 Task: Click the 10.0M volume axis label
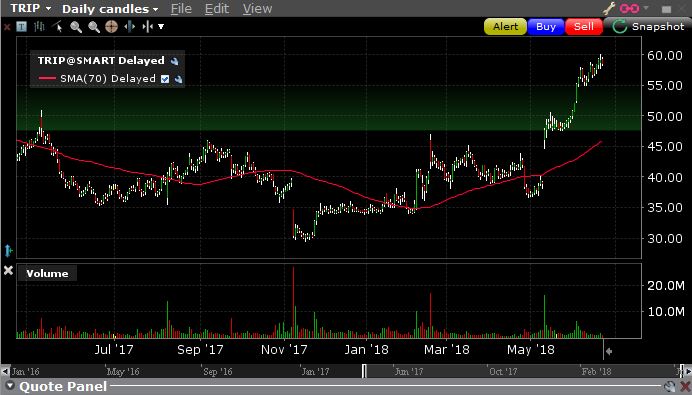point(666,312)
